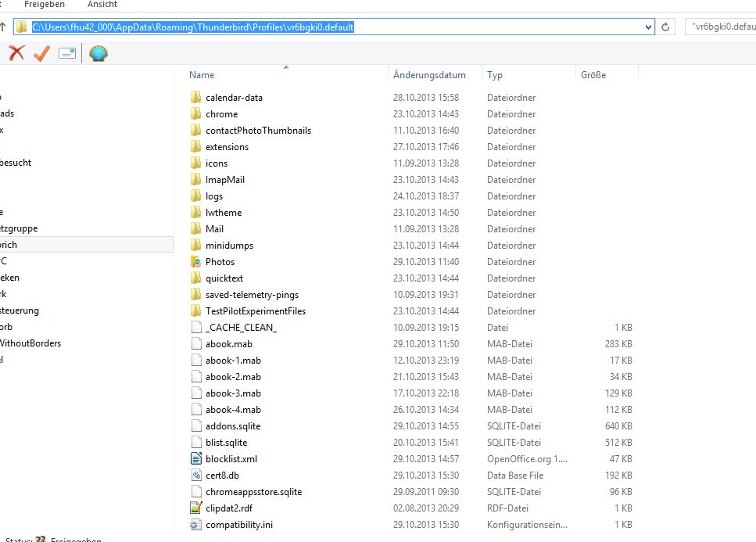The height and width of the screenshot is (542, 756).
Task: Click the search box showing vr6bgki0.default
Action: [x=722, y=27]
